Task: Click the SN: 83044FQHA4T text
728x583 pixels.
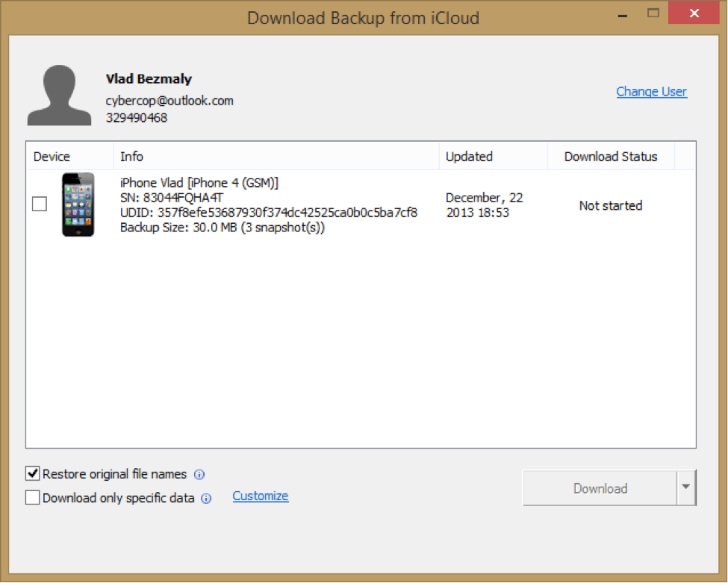Action: (172, 198)
